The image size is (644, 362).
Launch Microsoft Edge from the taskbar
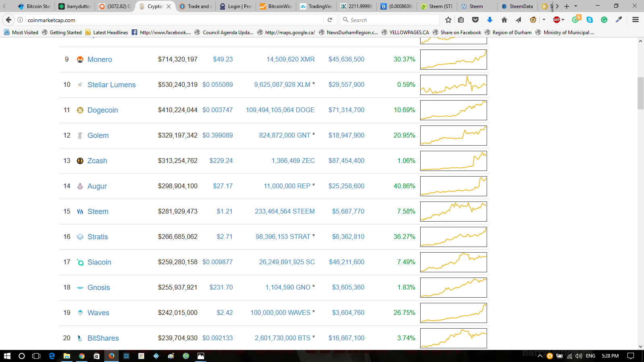point(52,356)
